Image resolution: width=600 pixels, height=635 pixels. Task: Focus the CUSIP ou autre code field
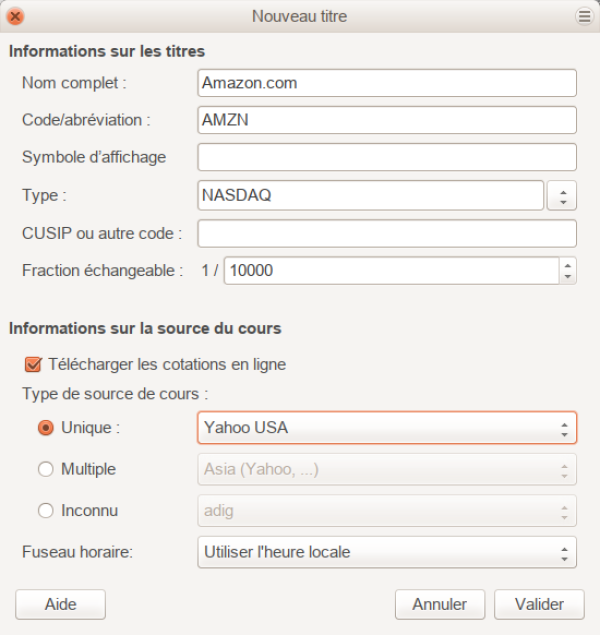point(387,233)
